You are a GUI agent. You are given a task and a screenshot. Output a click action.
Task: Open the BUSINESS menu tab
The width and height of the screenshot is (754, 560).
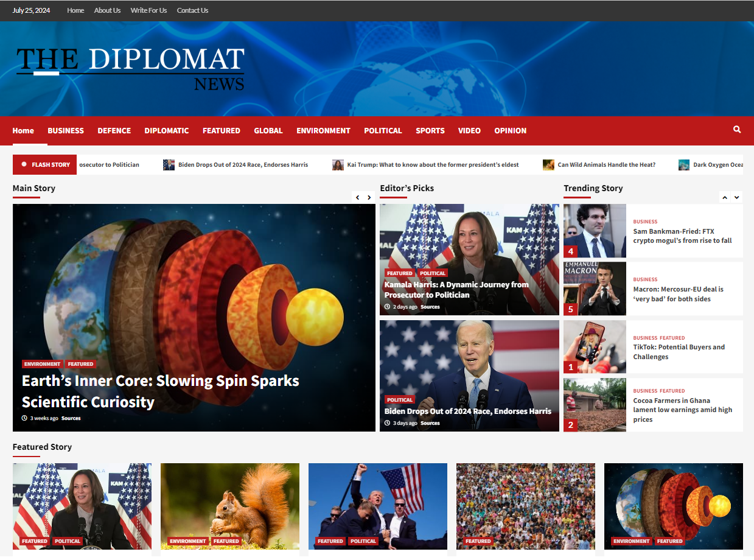click(x=66, y=131)
